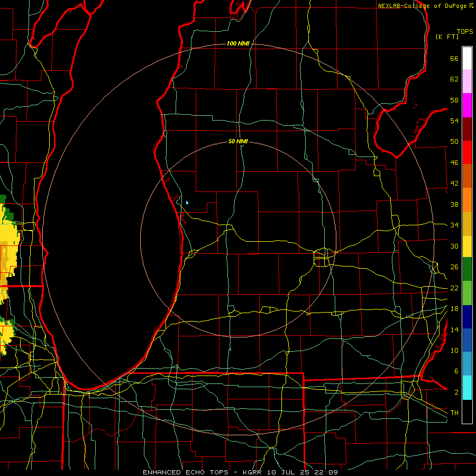Select the navy blue legend swatch
Viewport: 476px width, 476px height.
(x=467, y=317)
